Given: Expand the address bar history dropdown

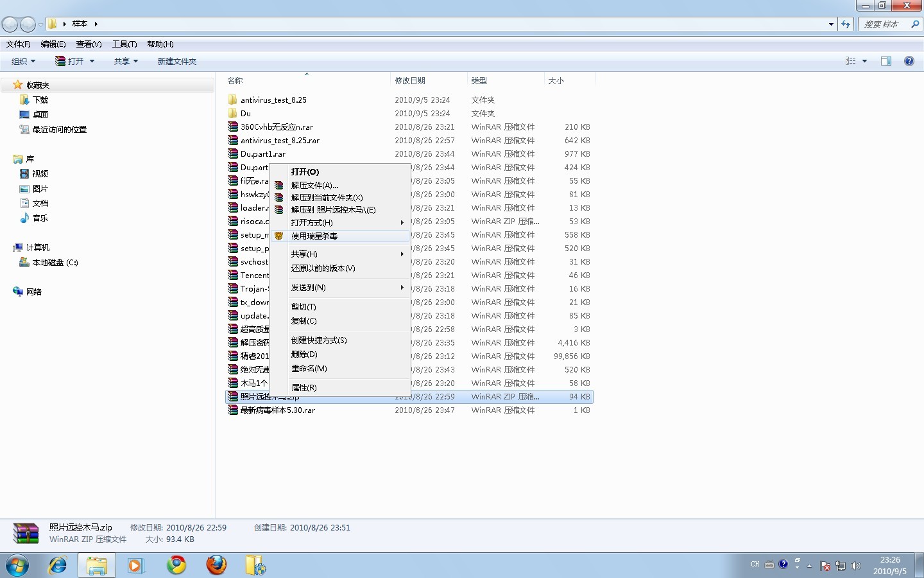Looking at the screenshot, I should [x=832, y=24].
